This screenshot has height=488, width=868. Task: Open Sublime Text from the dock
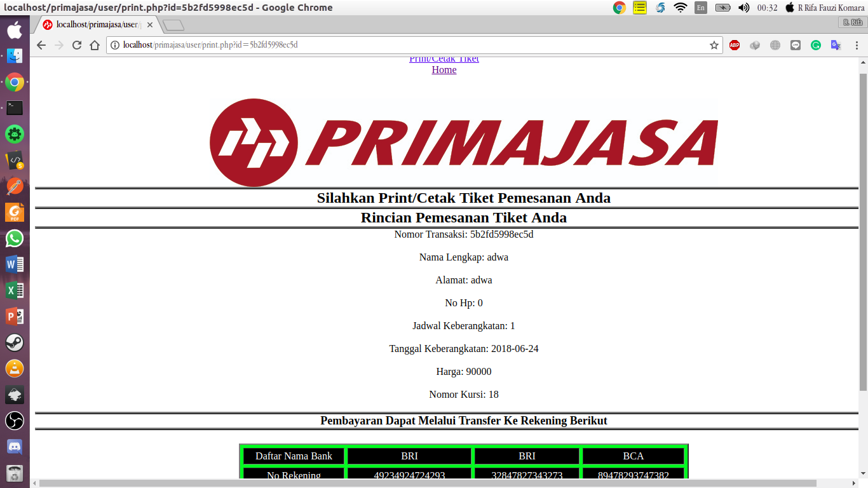(x=15, y=160)
